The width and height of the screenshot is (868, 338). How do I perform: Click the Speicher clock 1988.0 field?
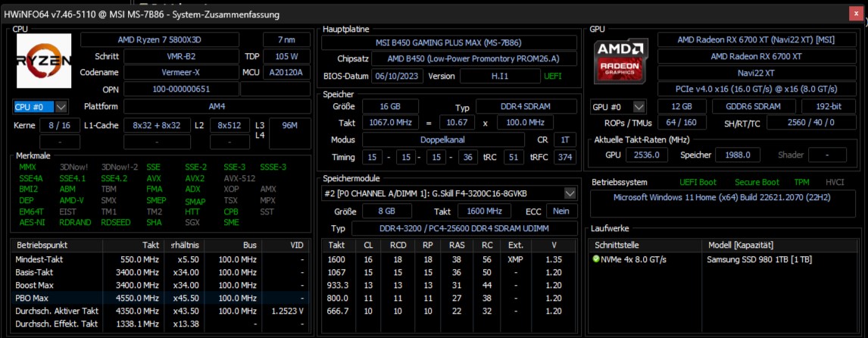(738, 155)
